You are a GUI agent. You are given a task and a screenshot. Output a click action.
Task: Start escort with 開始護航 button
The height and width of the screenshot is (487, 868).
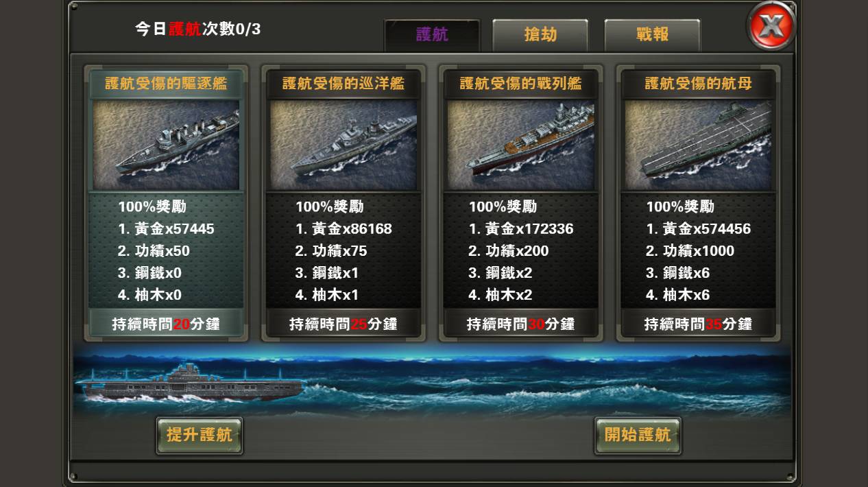638,435
